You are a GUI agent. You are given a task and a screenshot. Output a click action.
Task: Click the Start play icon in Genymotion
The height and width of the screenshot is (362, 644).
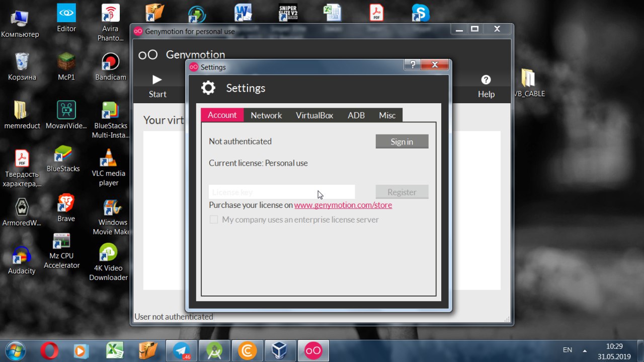click(157, 80)
